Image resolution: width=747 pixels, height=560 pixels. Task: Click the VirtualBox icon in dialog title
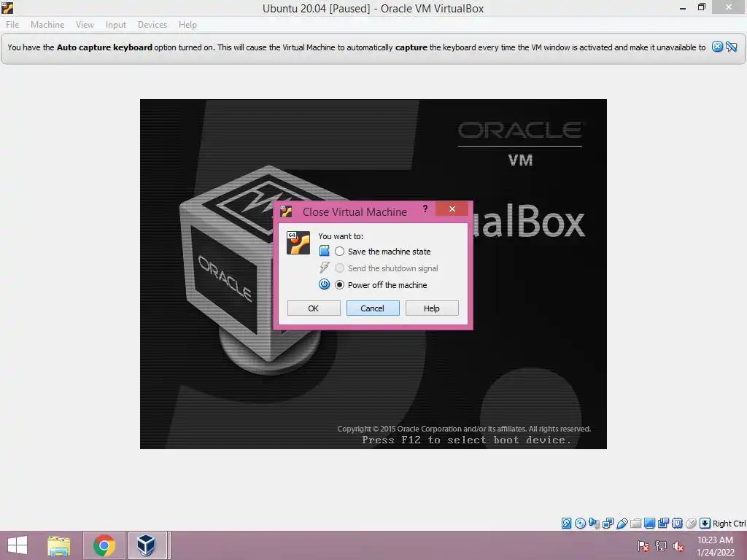pos(286,211)
